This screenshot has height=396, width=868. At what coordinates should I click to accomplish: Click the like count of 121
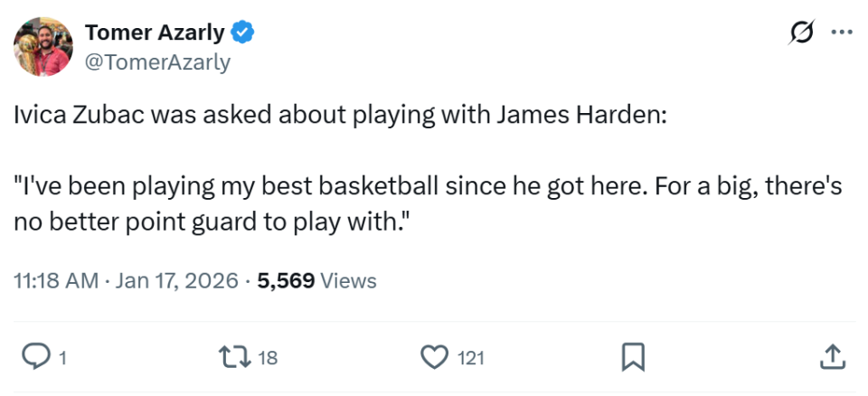click(x=470, y=359)
